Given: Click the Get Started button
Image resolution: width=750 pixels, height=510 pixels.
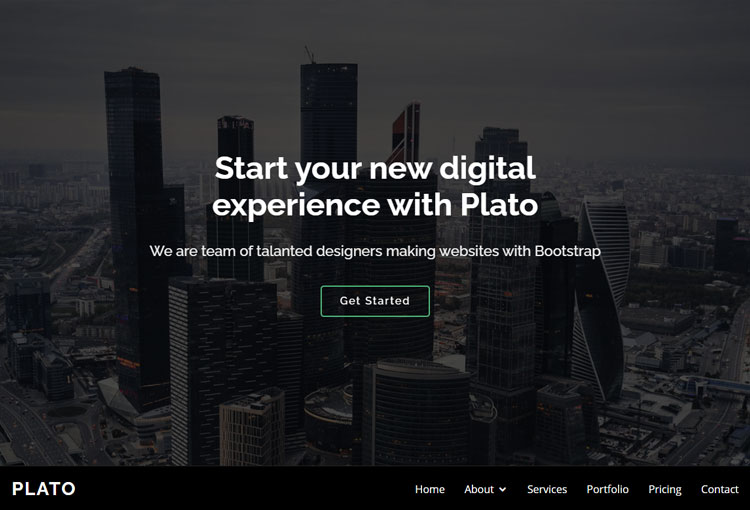Looking at the screenshot, I should pyautogui.click(x=375, y=301).
